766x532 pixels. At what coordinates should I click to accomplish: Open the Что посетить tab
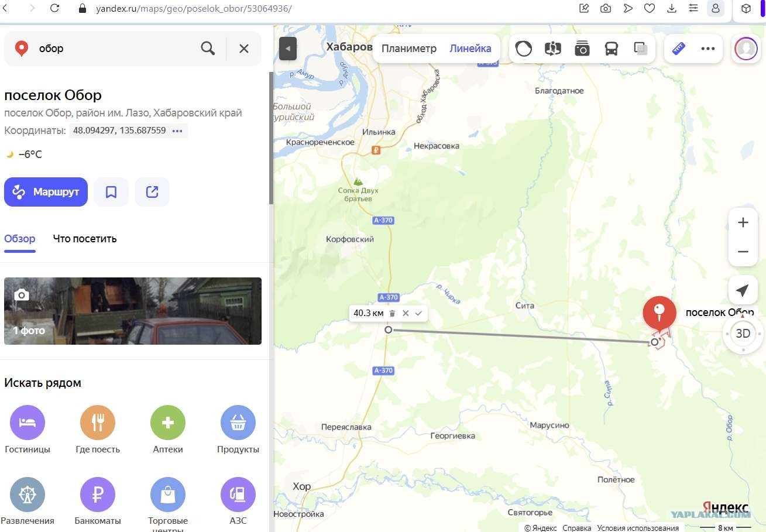pyautogui.click(x=85, y=239)
